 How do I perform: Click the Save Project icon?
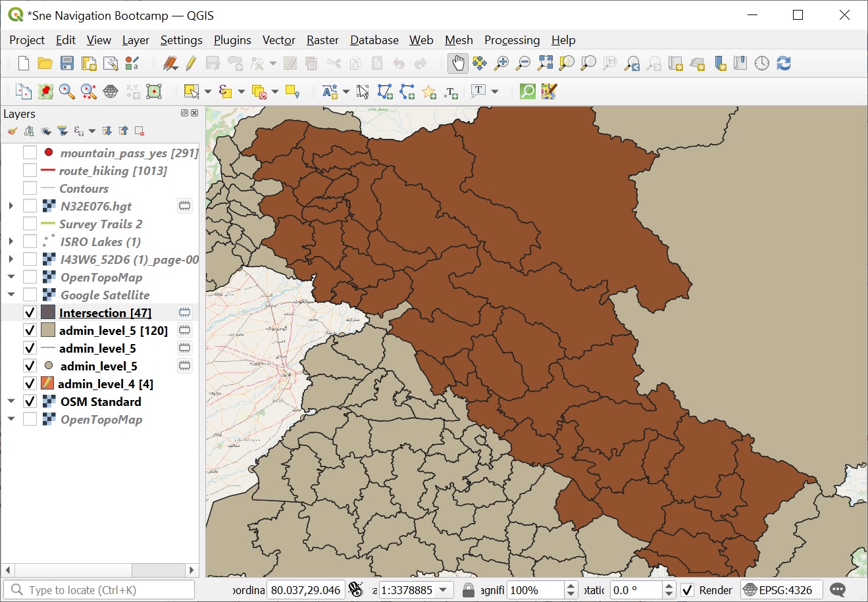(x=67, y=63)
